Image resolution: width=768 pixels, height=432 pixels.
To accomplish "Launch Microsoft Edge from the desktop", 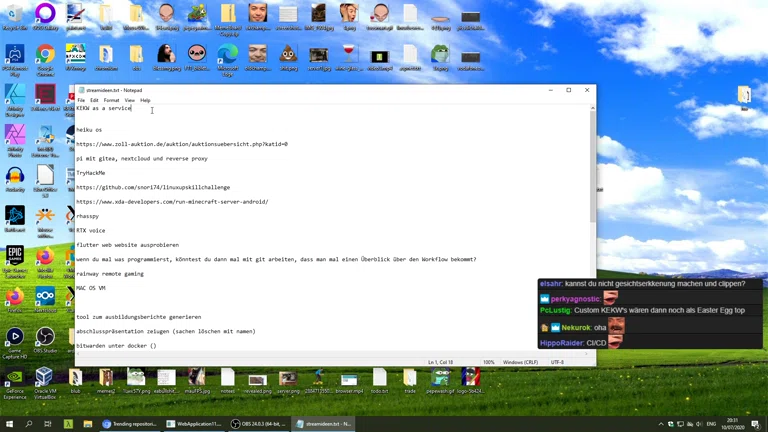I will [x=227, y=54].
